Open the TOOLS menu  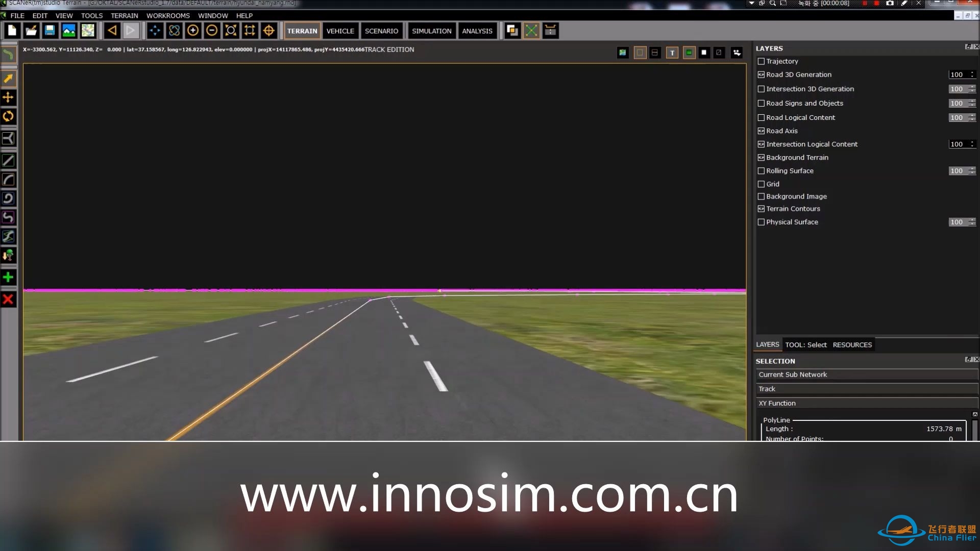click(x=92, y=15)
